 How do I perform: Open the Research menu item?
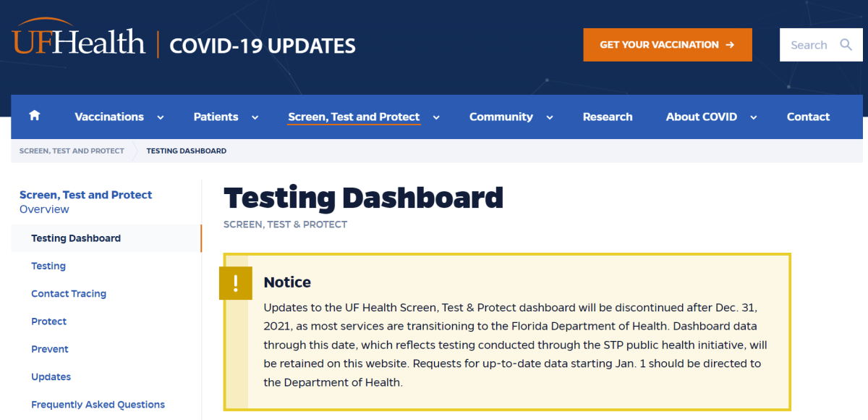pos(608,117)
